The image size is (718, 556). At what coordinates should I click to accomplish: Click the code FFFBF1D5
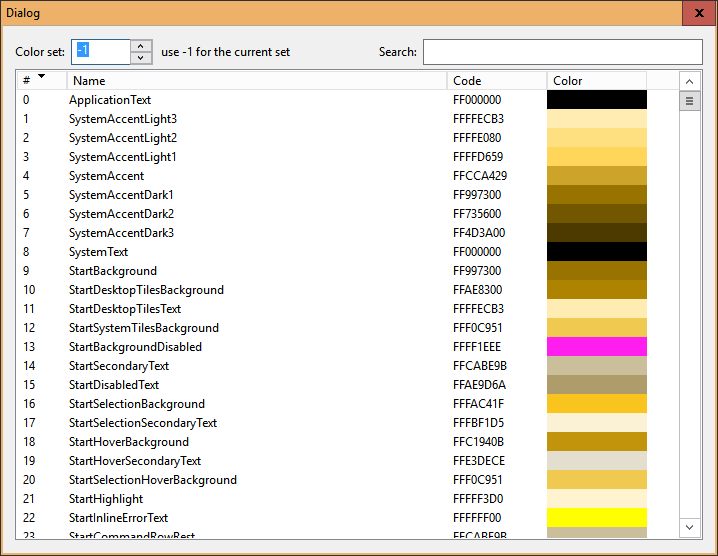pyautogui.click(x=478, y=423)
